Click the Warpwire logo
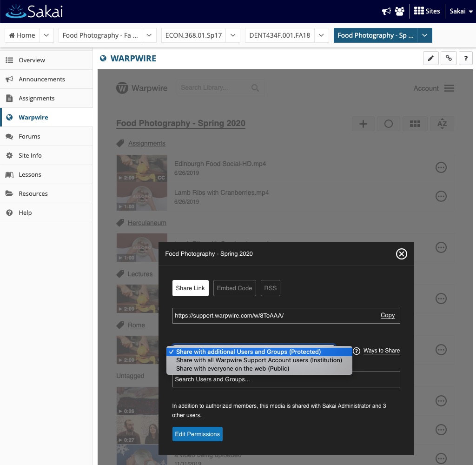The height and width of the screenshot is (465, 476). pyautogui.click(x=142, y=88)
